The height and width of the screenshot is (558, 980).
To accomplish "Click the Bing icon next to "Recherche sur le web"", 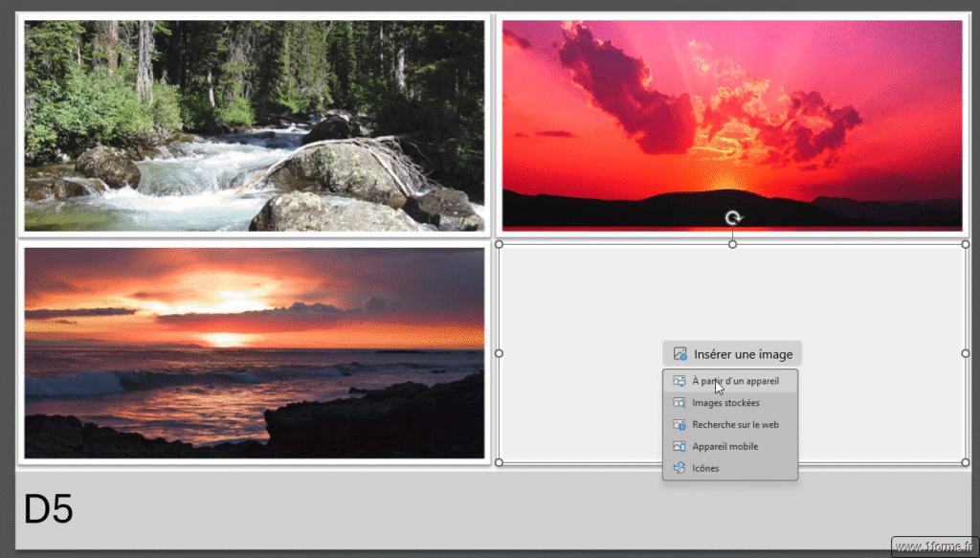I will tap(679, 424).
